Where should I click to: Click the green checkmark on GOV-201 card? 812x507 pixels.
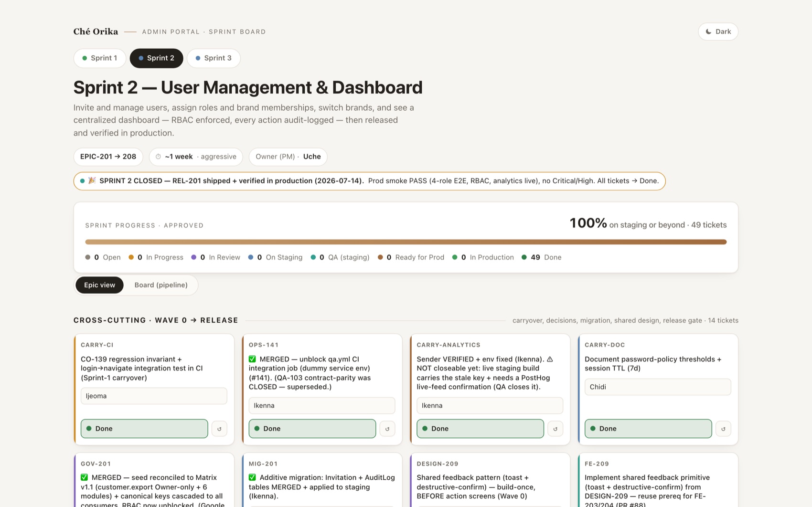(84, 477)
